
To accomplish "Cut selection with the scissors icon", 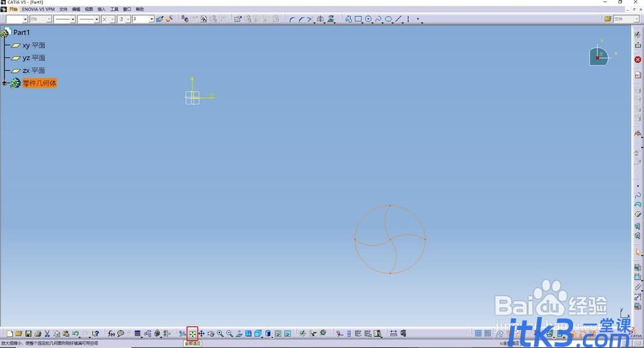I will (47, 334).
